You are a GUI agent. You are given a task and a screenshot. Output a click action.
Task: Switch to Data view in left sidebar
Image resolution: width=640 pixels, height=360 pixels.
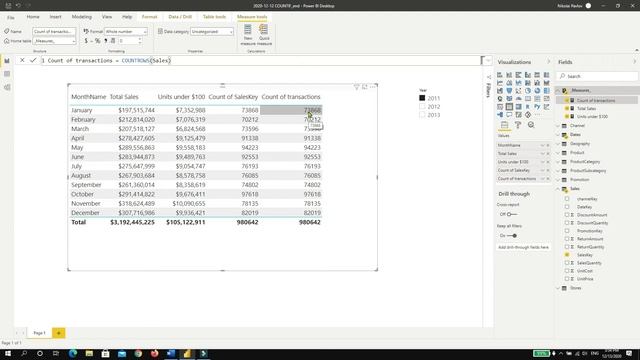[x=7, y=74]
